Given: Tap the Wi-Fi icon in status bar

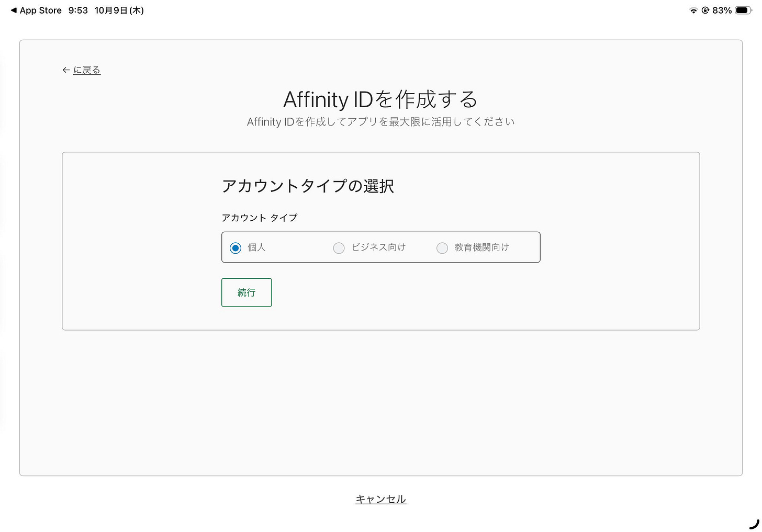Looking at the screenshot, I should (693, 10).
